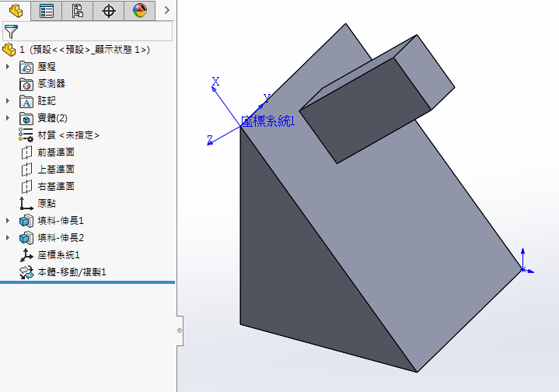Select the root part 1 (預設) icon
This screenshot has height=392, width=559.
click(9, 50)
